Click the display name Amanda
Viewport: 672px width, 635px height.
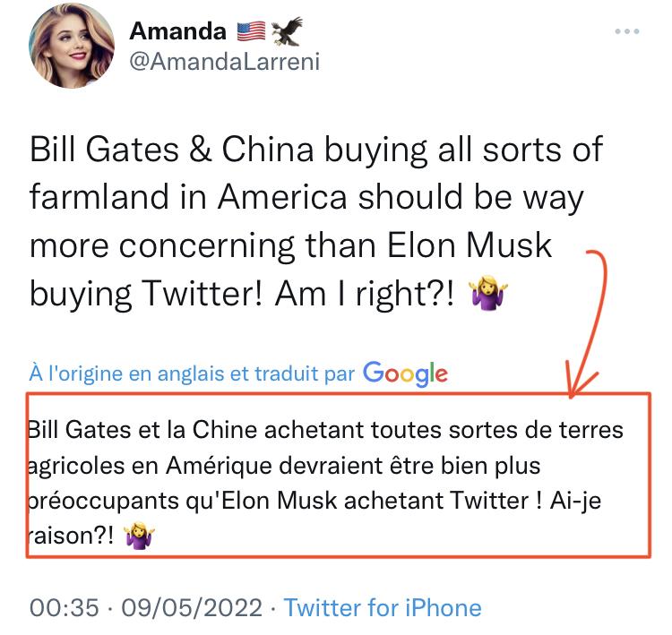coord(177,30)
